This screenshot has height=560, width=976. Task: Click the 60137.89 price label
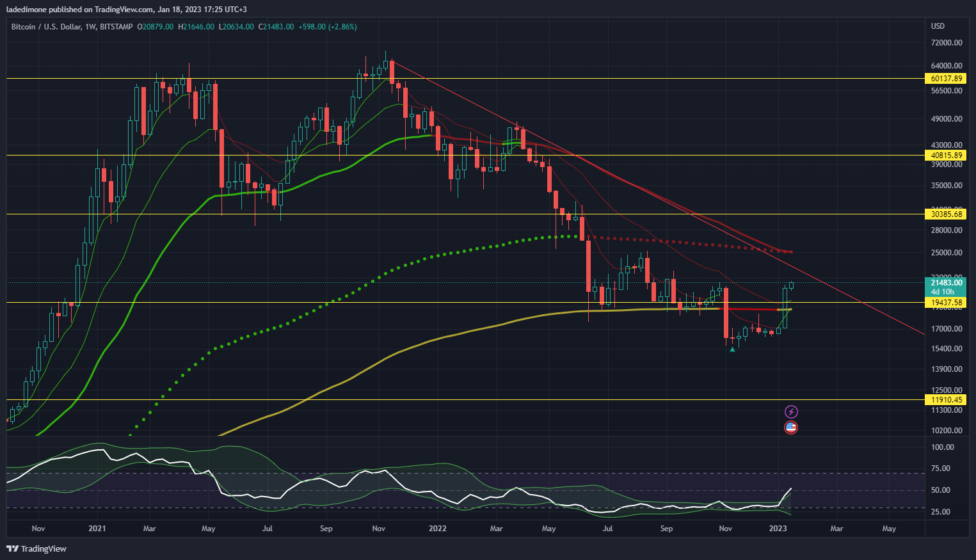tap(946, 78)
